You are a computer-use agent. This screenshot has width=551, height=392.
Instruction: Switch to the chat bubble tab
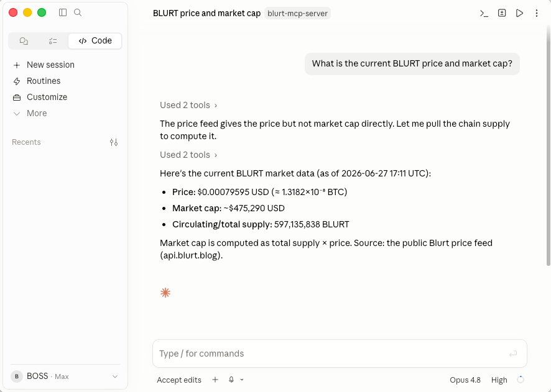(24, 41)
